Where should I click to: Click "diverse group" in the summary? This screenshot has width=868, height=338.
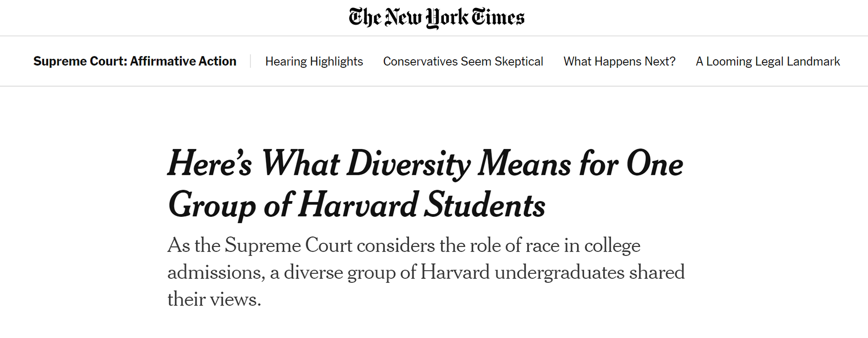pyautogui.click(x=339, y=272)
